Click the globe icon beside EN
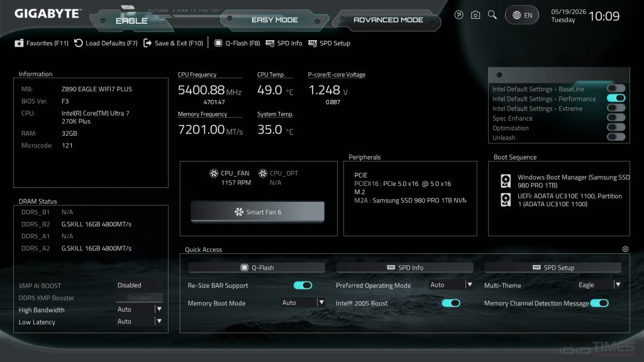The image size is (644, 362). click(x=517, y=15)
